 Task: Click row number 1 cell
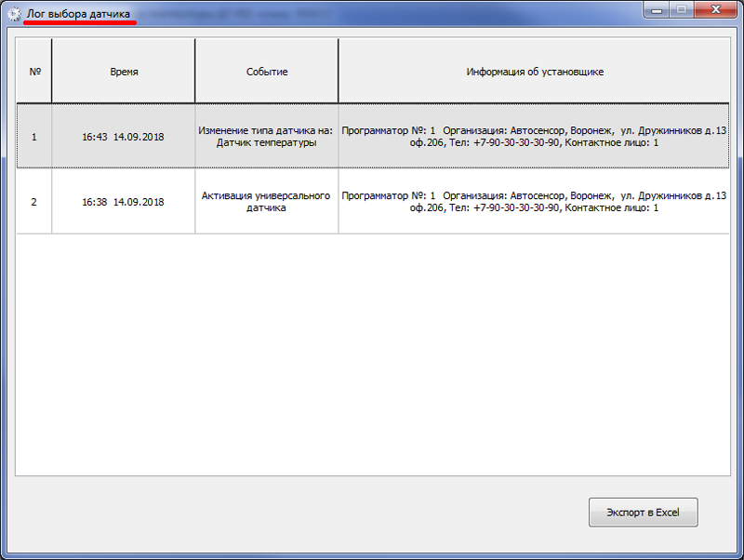click(x=34, y=137)
